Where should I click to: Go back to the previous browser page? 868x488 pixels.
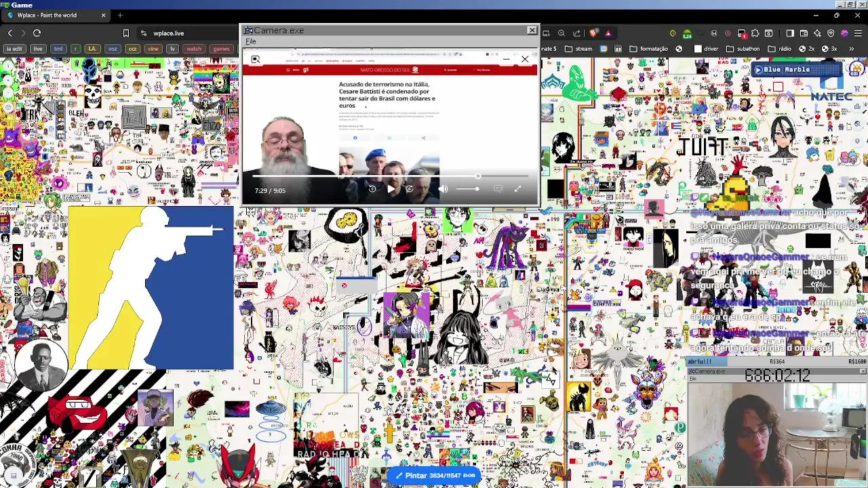click(x=9, y=33)
